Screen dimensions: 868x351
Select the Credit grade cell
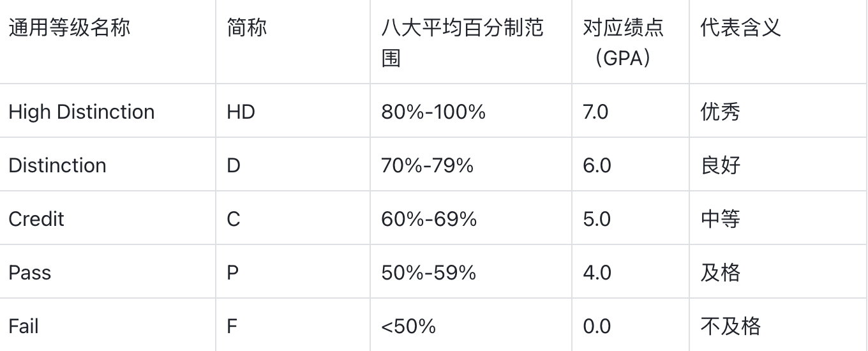(x=36, y=220)
